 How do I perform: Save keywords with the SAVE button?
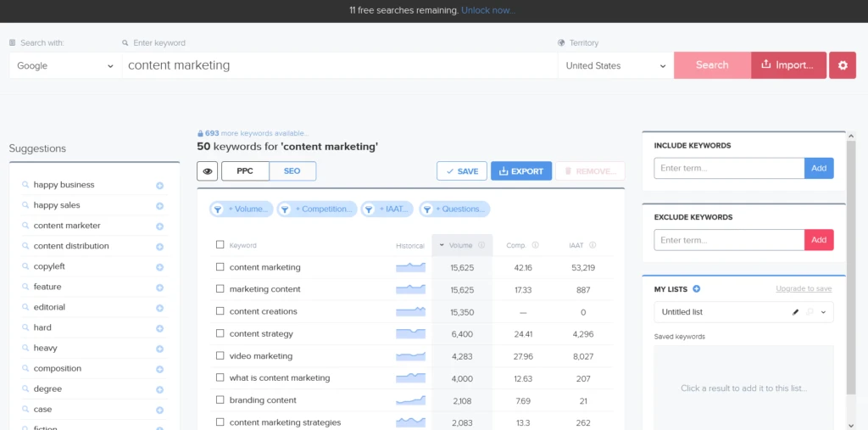click(462, 171)
